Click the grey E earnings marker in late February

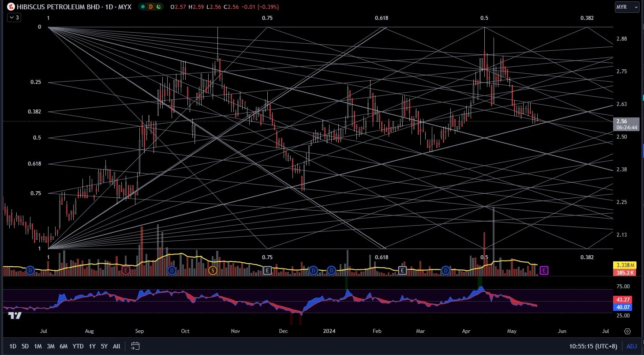402,270
